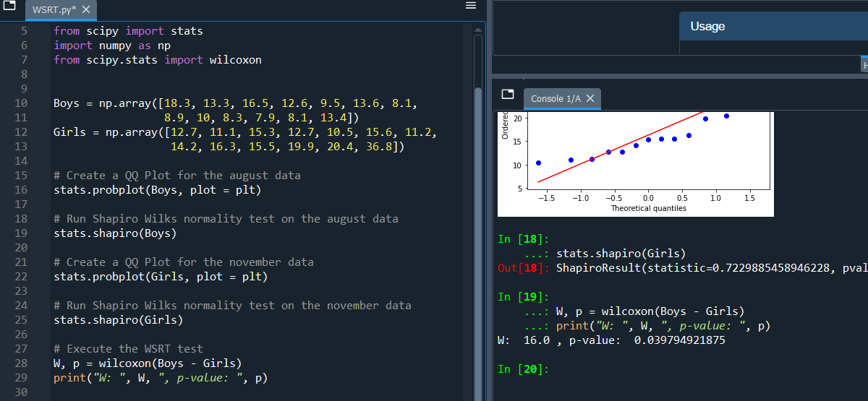Click the 'Girls = np.array' line 12
Screen dimensions: 868x401
(x=245, y=132)
